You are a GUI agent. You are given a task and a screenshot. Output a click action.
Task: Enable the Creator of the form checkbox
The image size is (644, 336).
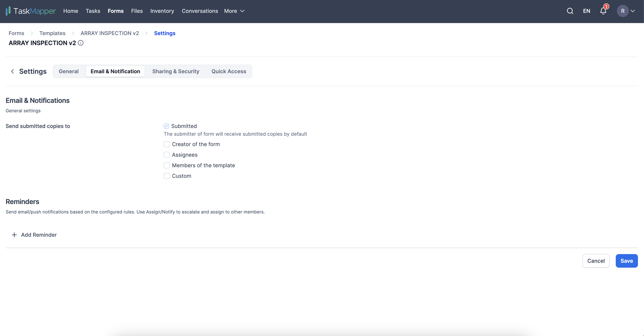tap(166, 144)
